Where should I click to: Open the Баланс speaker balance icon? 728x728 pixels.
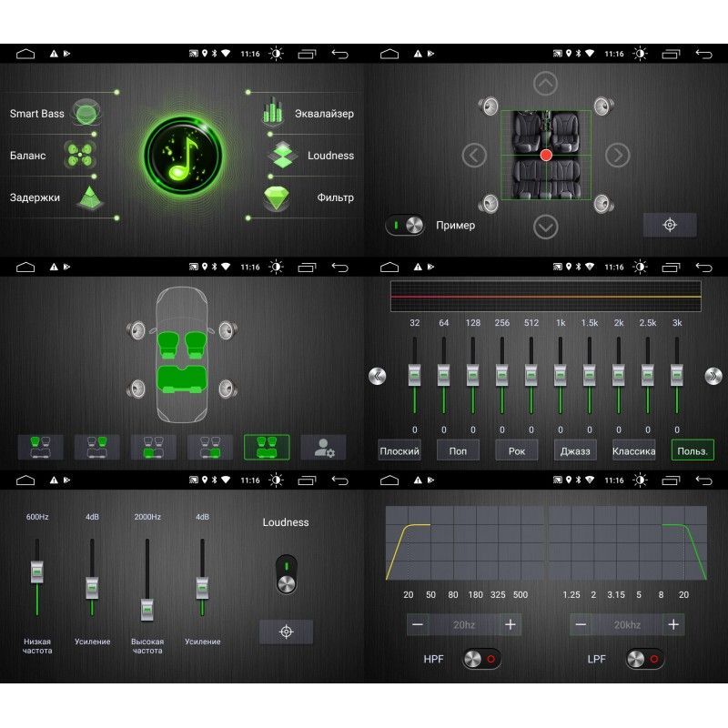click(79, 155)
